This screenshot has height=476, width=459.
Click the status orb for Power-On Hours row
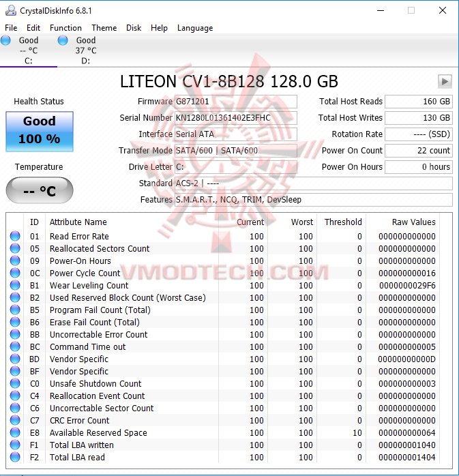pos(15,261)
